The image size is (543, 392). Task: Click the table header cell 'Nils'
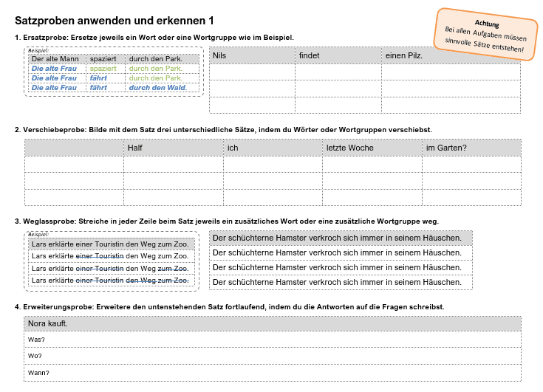coord(252,55)
